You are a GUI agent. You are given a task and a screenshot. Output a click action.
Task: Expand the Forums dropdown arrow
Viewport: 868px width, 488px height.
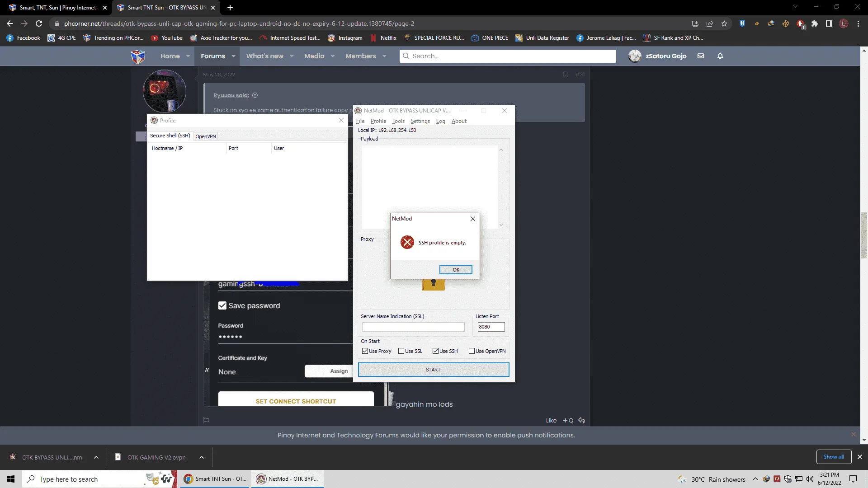(x=233, y=56)
